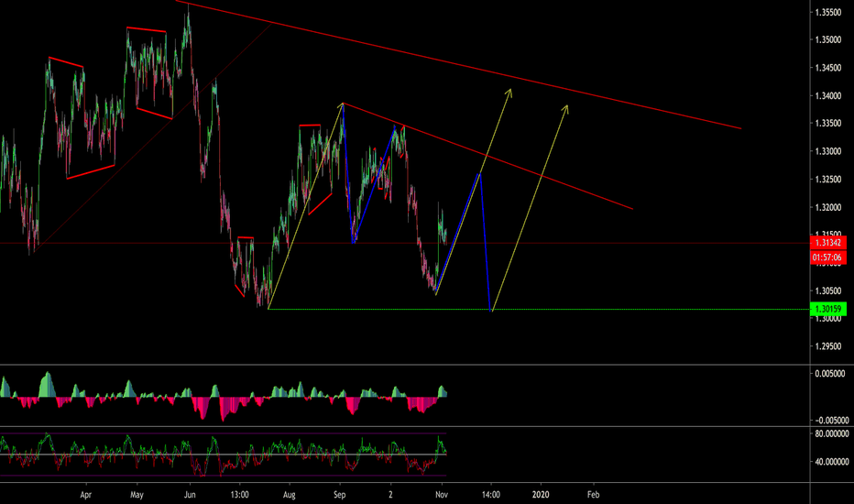Click the Apr label on time axis
This screenshot has height=504, width=854.
tap(85, 495)
